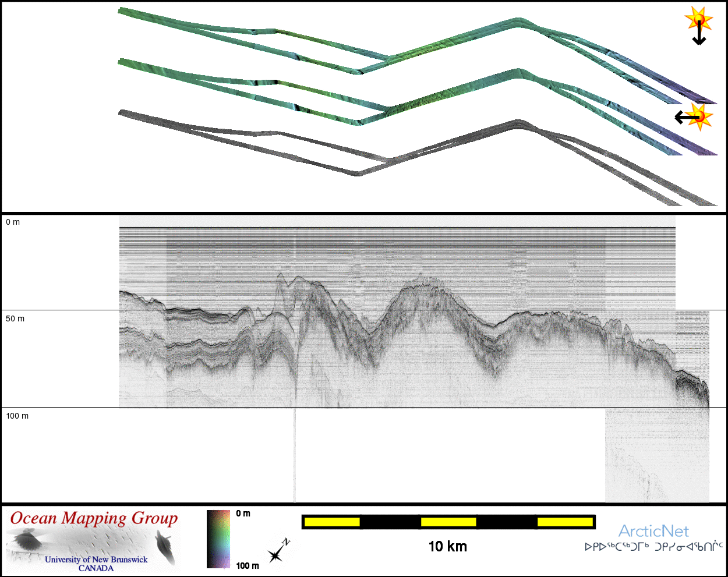728x577 pixels.
Task: Click the last yellow scale bar segment
Action: [564, 522]
